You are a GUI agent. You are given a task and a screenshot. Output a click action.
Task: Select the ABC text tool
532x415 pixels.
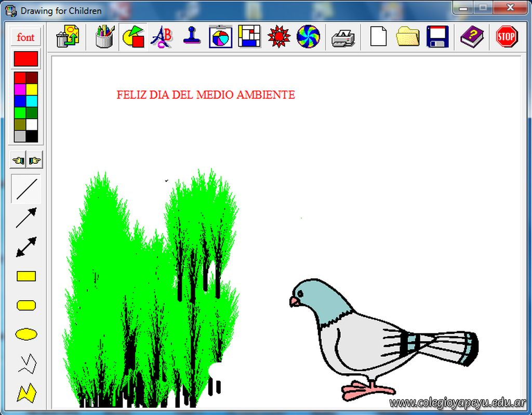(x=162, y=37)
